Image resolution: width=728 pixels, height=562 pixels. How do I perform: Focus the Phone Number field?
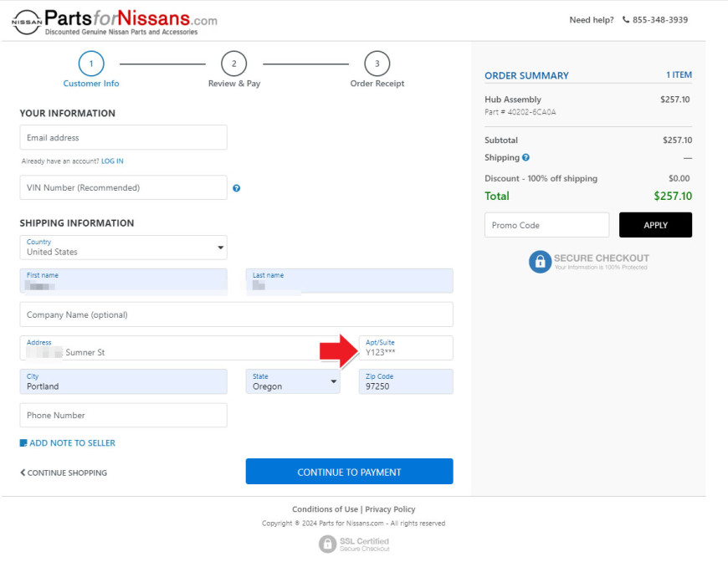[124, 415]
